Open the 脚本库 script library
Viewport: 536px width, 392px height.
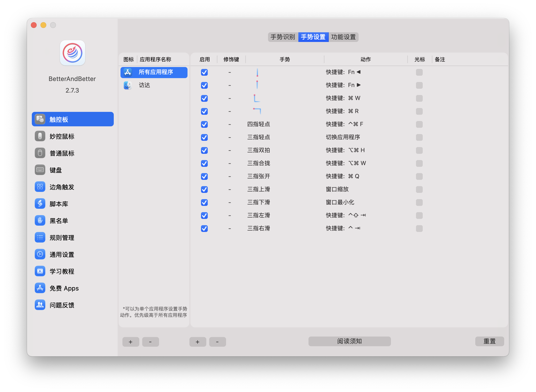(59, 204)
